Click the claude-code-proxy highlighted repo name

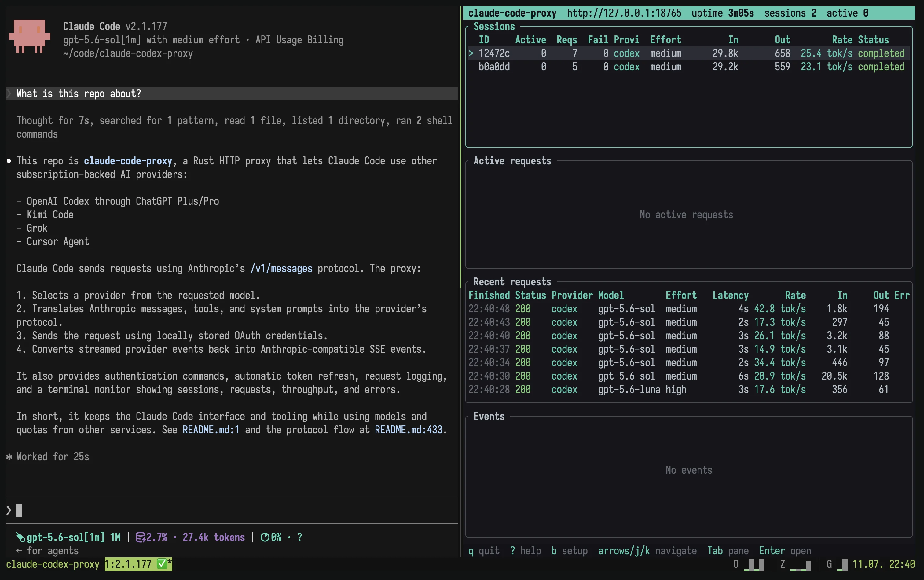click(128, 161)
